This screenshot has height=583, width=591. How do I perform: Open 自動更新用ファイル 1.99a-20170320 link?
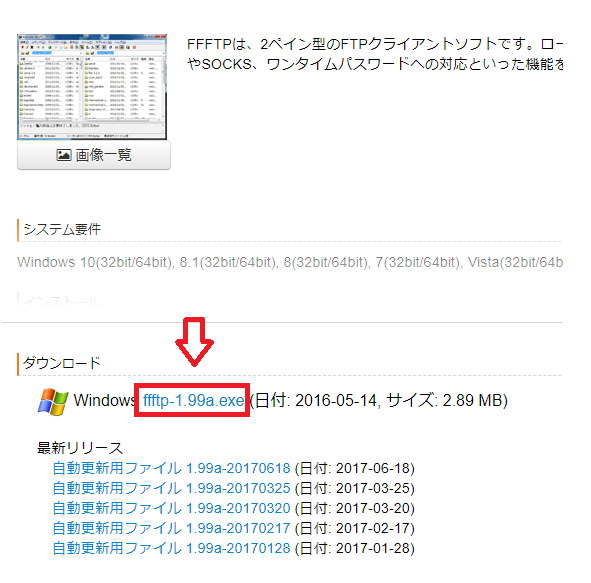pyautogui.click(x=171, y=508)
